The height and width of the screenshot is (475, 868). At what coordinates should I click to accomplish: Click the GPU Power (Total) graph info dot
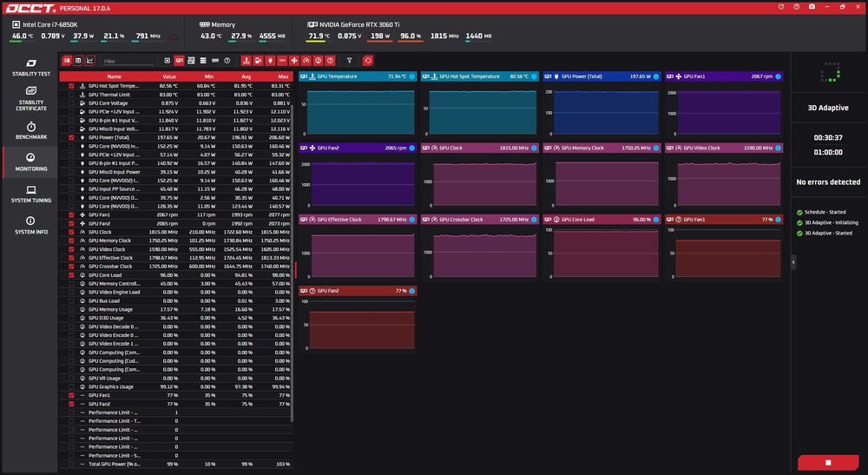coord(656,76)
